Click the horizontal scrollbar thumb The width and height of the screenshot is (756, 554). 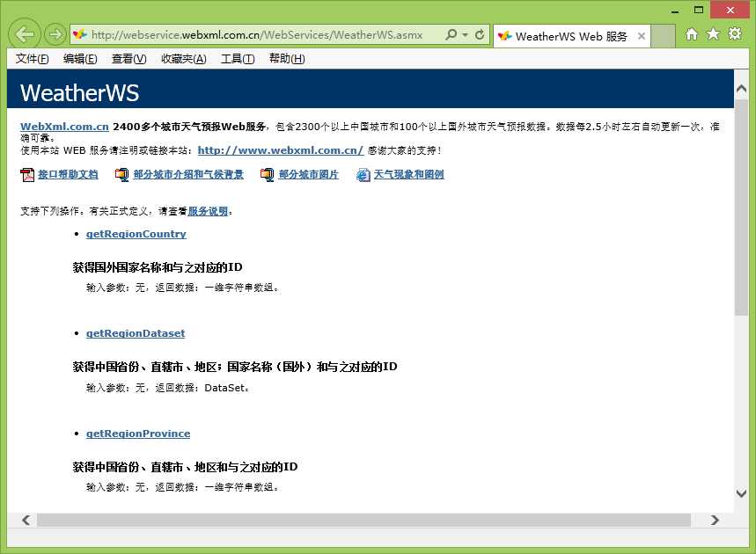click(364, 520)
